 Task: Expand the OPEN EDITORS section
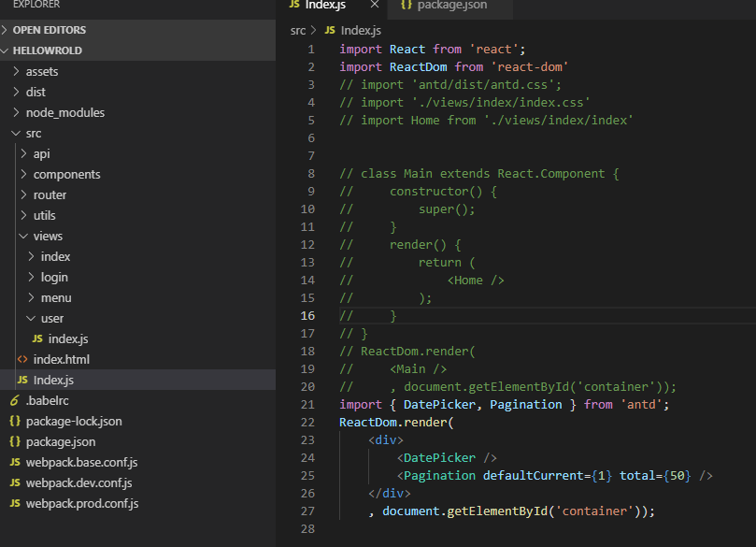pos(5,30)
